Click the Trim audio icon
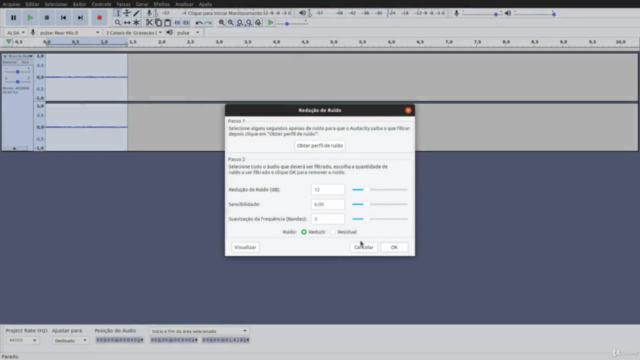 pyautogui.click(x=177, y=22)
